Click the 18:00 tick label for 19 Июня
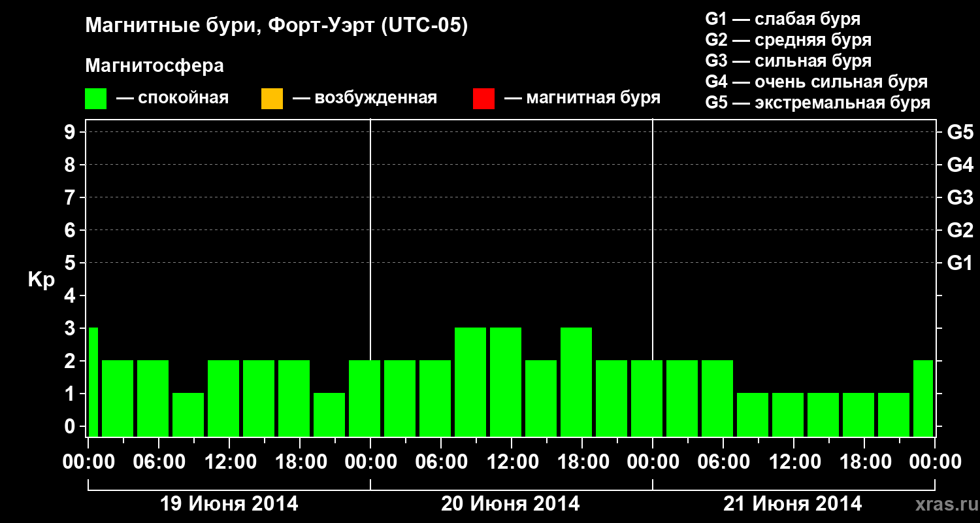 coord(300,462)
